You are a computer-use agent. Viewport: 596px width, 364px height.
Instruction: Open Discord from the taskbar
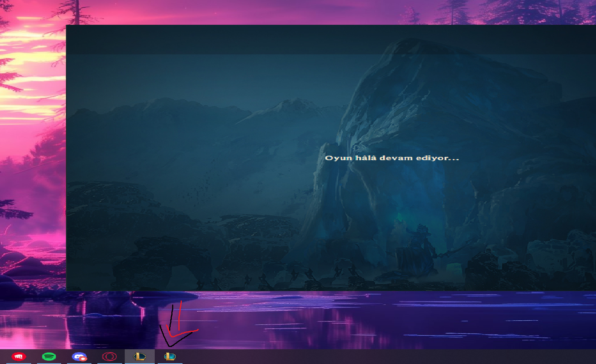tap(79, 357)
